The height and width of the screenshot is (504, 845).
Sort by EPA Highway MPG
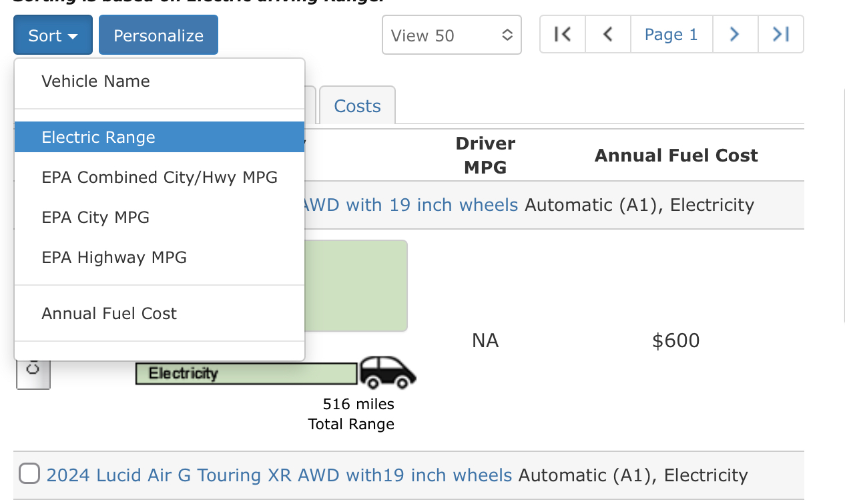point(114,258)
